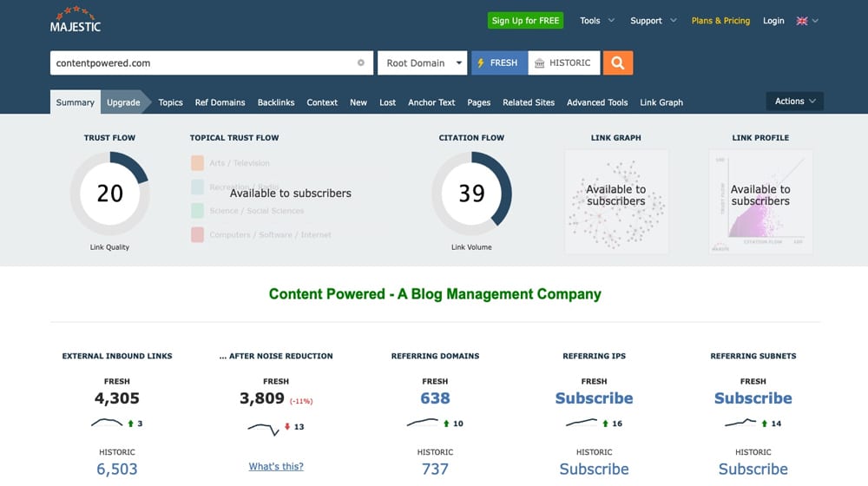Screen dimensions: 868x486
Task: Switch to the HISTORIC index
Action: (x=563, y=62)
